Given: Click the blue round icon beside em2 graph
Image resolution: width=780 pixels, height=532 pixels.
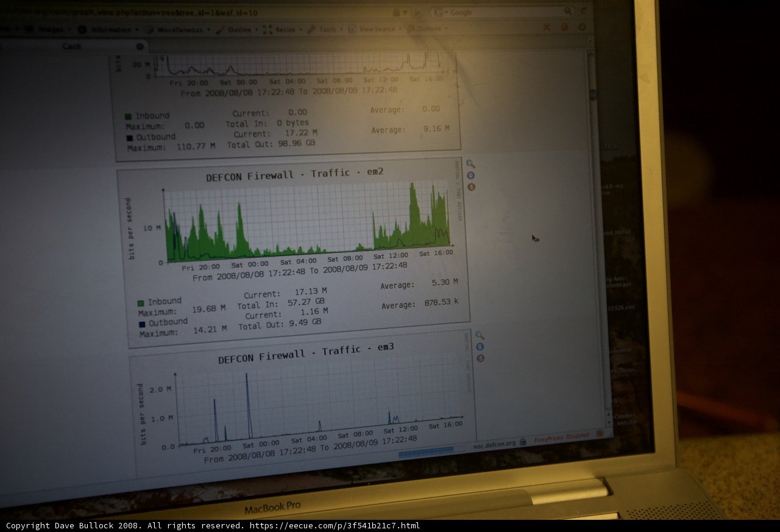Looking at the screenshot, I should [470, 176].
